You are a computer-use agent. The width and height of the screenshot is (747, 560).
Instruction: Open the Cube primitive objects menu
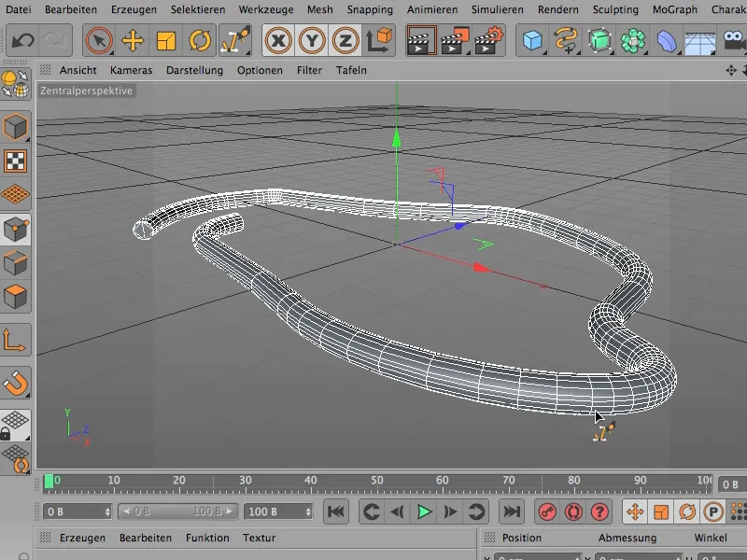click(x=532, y=40)
